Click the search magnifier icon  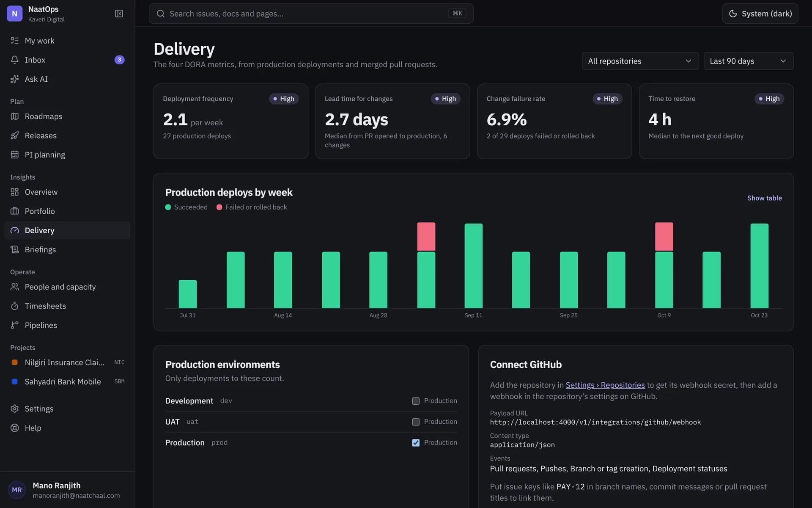[x=161, y=14]
